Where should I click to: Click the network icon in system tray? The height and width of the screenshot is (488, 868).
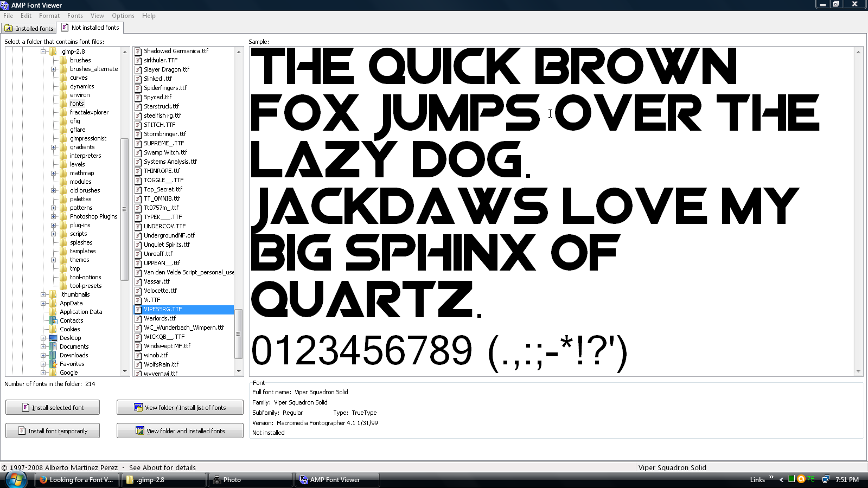point(826,479)
